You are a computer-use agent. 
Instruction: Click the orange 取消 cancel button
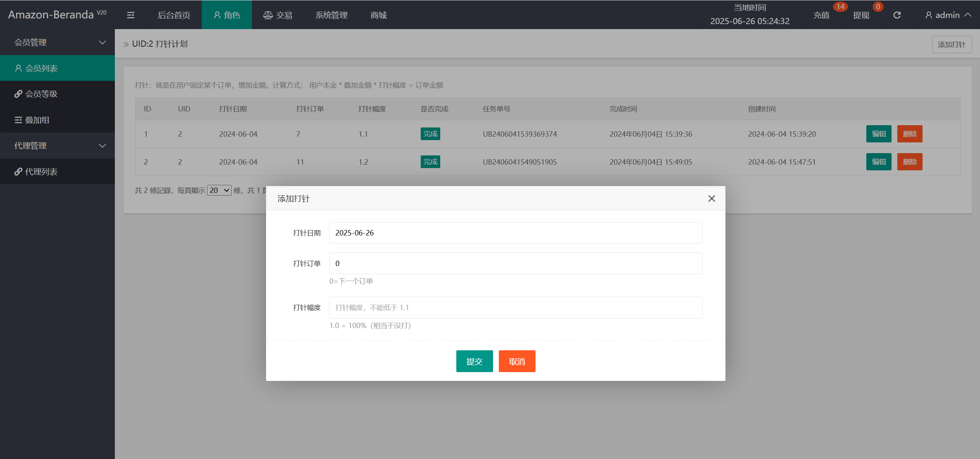[517, 361]
